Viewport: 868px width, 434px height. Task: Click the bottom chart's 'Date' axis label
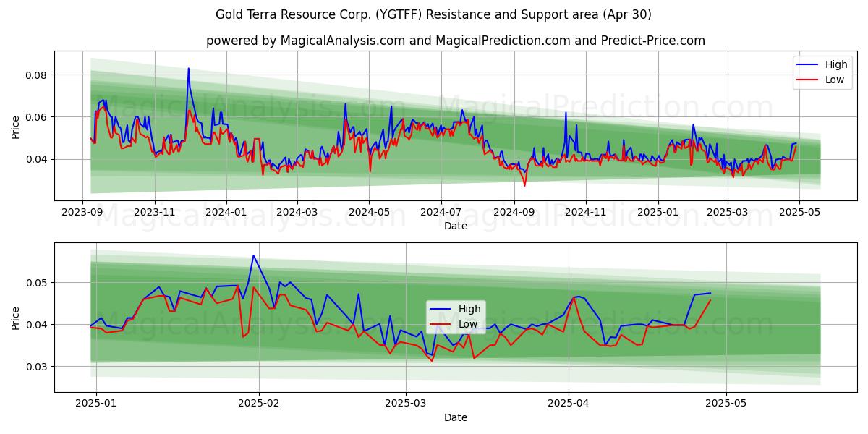(x=456, y=417)
